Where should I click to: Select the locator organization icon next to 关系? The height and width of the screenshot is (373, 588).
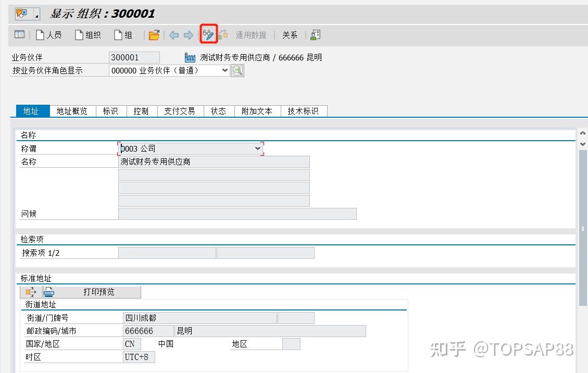click(x=314, y=34)
